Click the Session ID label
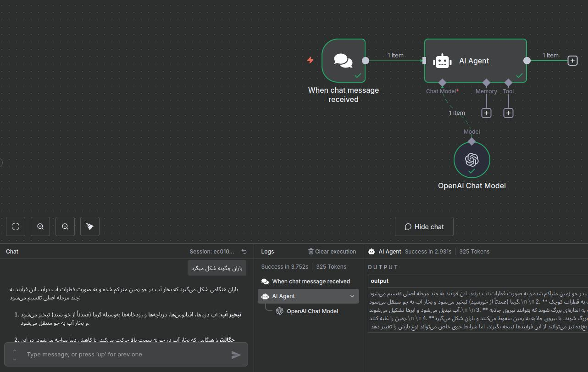This screenshot has width=588, height=372. (x=211, y=252)
